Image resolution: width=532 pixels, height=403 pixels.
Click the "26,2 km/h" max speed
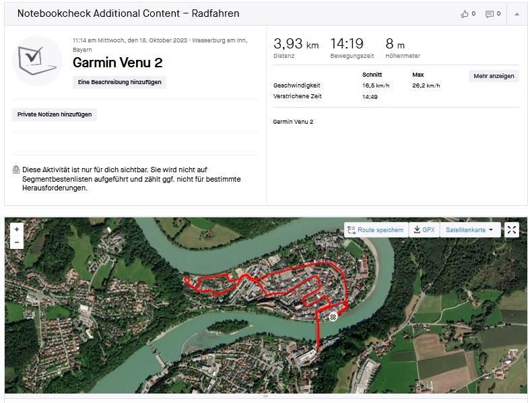[426, 85]
